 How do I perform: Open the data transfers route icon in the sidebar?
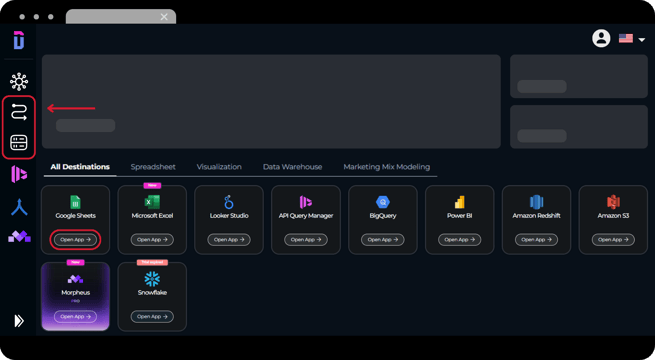click(x=19, y=112)
